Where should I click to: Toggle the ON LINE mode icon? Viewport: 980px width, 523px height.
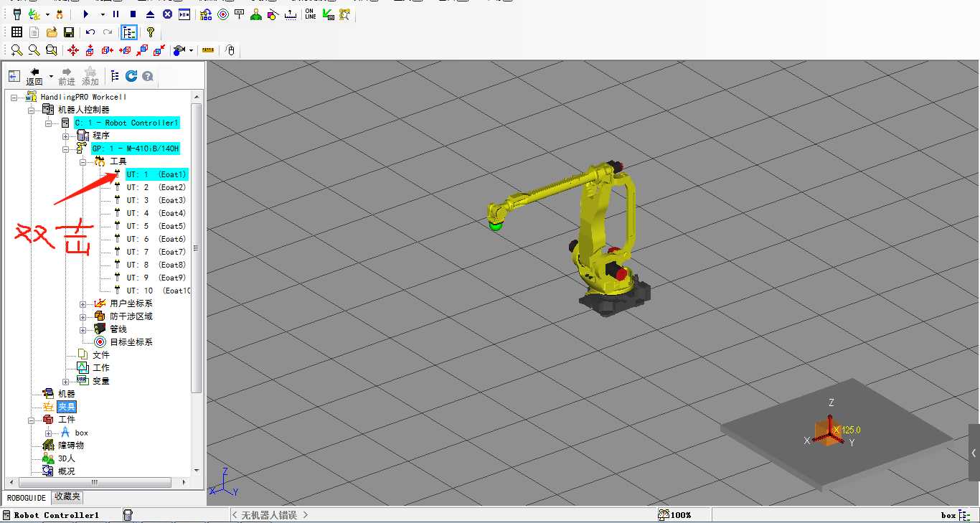[x=311, y=14]
